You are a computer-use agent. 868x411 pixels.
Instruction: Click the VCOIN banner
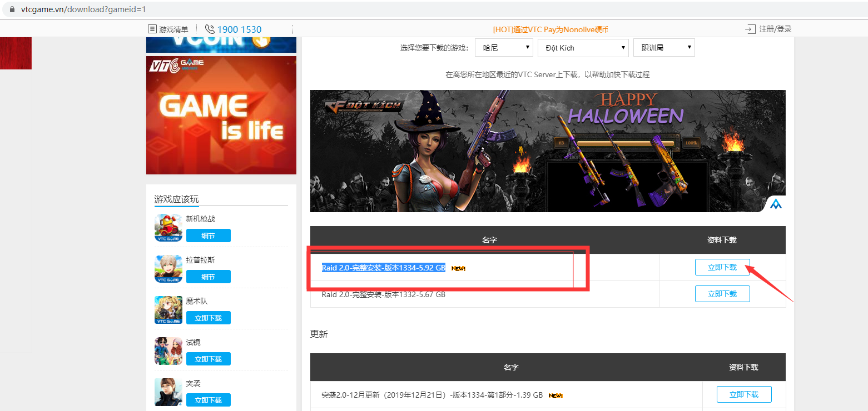click(221, 45)
